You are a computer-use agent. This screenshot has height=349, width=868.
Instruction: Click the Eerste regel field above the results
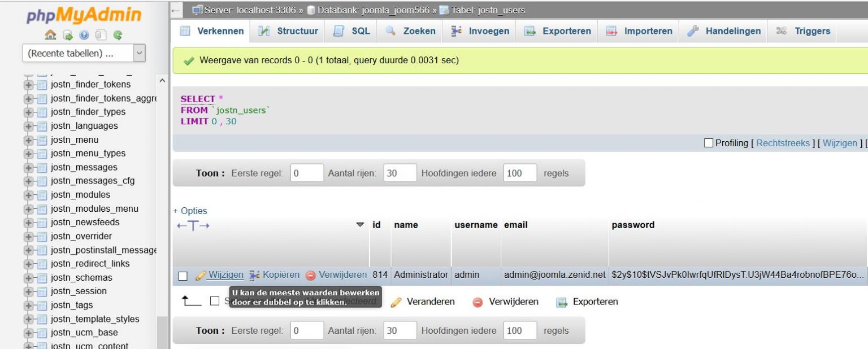click(307, 173)
